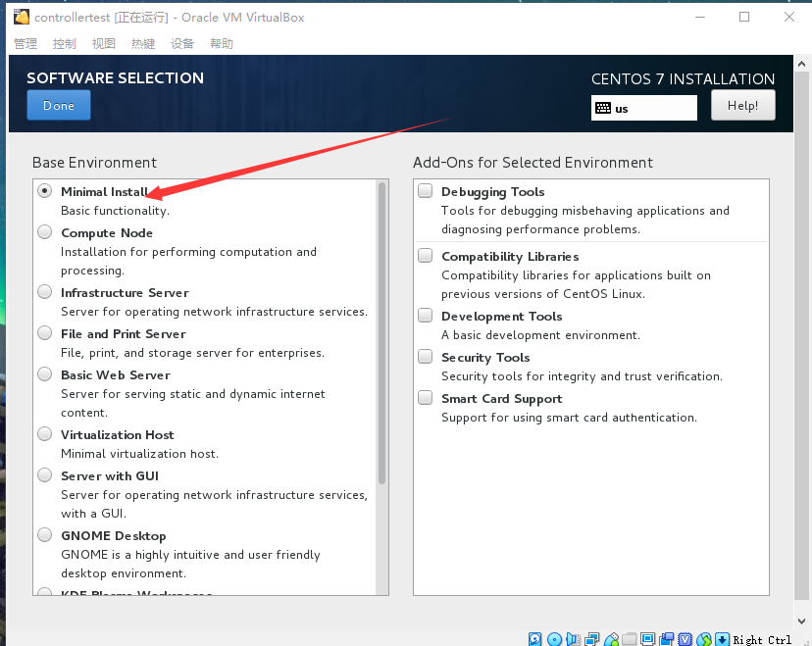Image resolution: width=812 pixels, height=646 pixels.
Task: Click the mouse integration status icon
Action: [704, 639]
